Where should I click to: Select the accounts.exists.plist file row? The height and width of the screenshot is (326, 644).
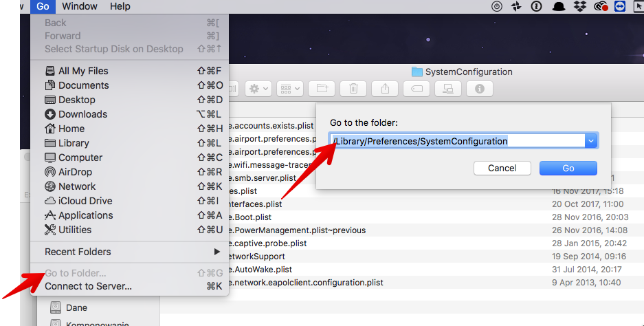click(272, 125)
